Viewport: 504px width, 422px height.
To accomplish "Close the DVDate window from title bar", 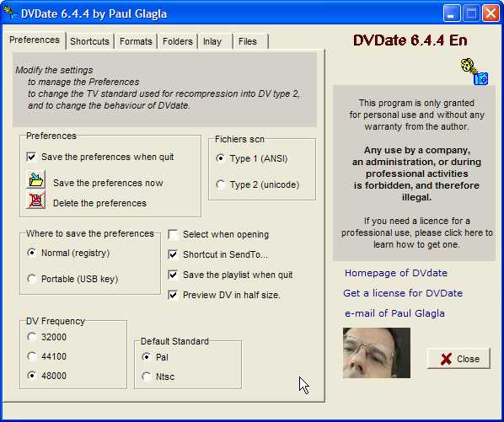I will coord(491,13).
